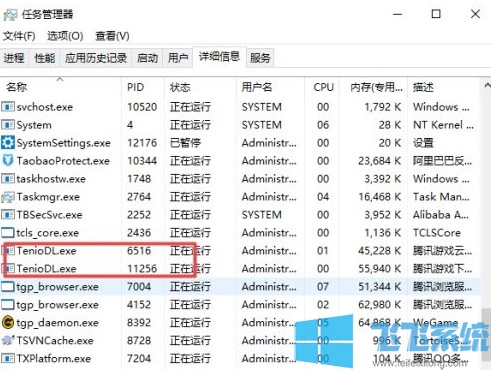Screen dimensions: 491x370
Task: Click the CPU value 06 for System
Action: tap(323, 125)
